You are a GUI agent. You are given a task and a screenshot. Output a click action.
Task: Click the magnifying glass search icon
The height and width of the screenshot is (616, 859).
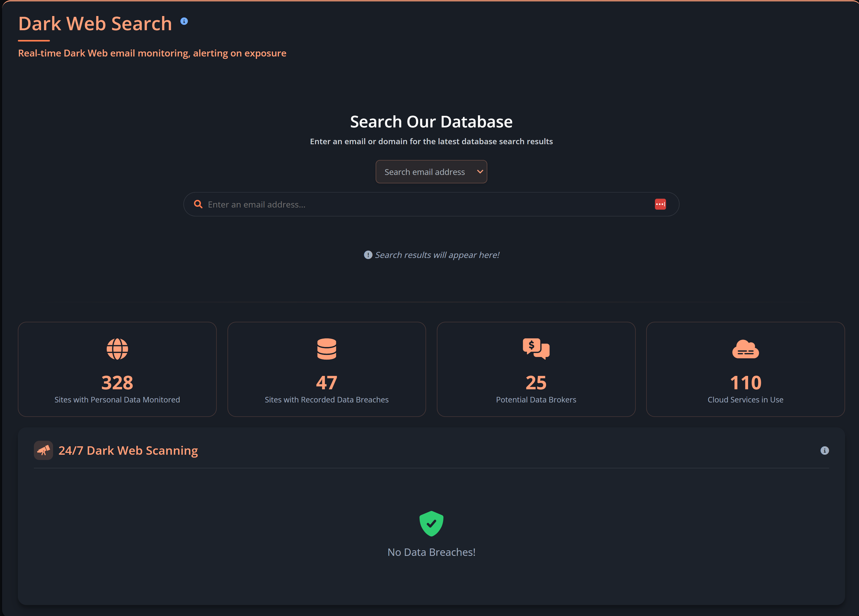198,204
